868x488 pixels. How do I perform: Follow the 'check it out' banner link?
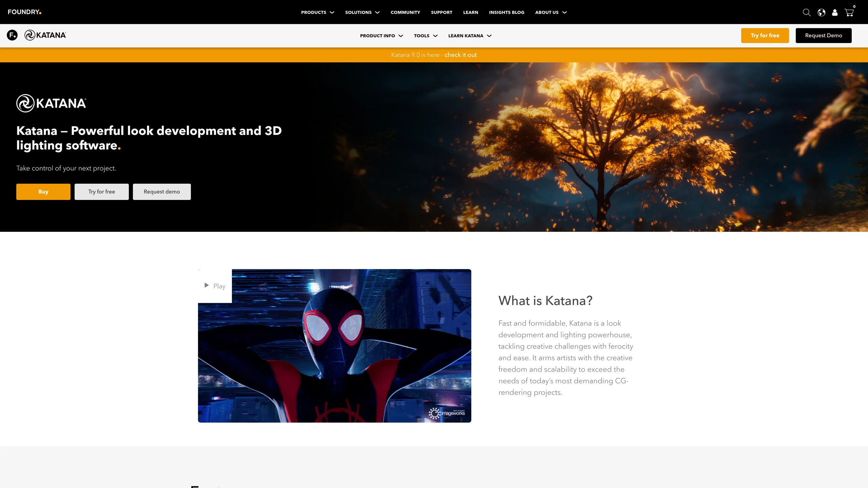point(460,55)
